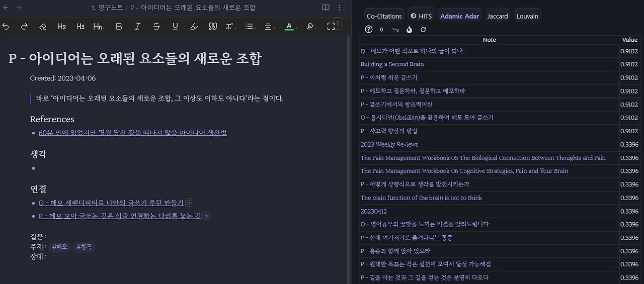Open result Building a Second Brain

pyautogui.click(x=392, y=64)
